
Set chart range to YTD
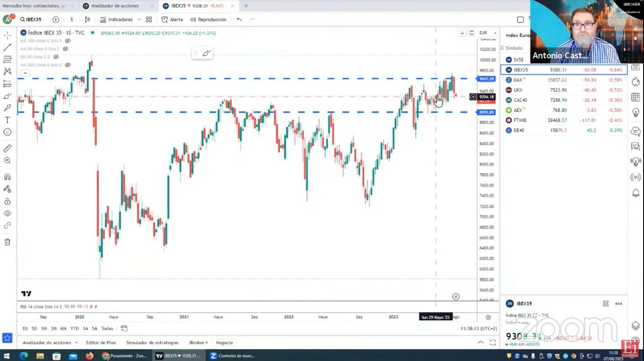(x=75, y=329)
